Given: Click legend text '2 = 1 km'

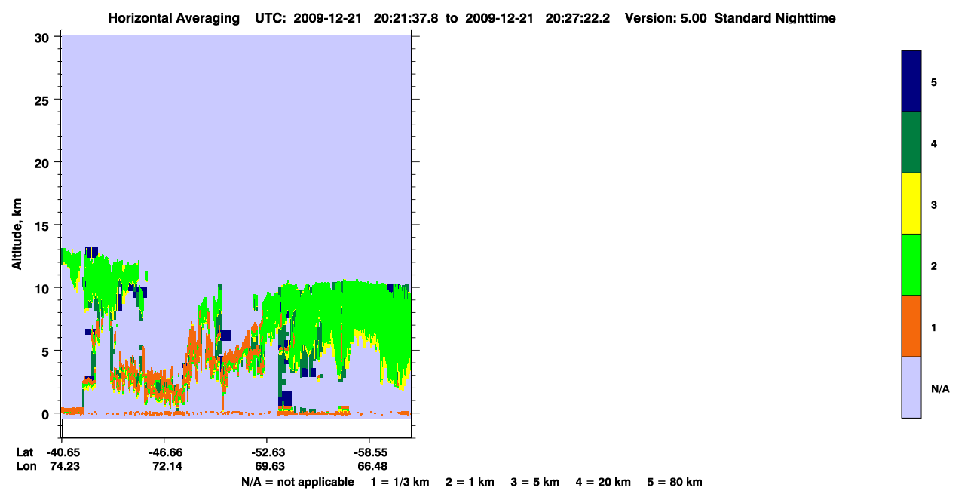Looking at the screenshot, I should [x=470, y=482].
